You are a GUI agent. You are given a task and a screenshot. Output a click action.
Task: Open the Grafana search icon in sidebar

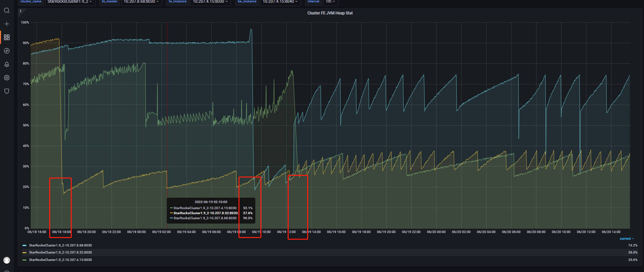7,10
